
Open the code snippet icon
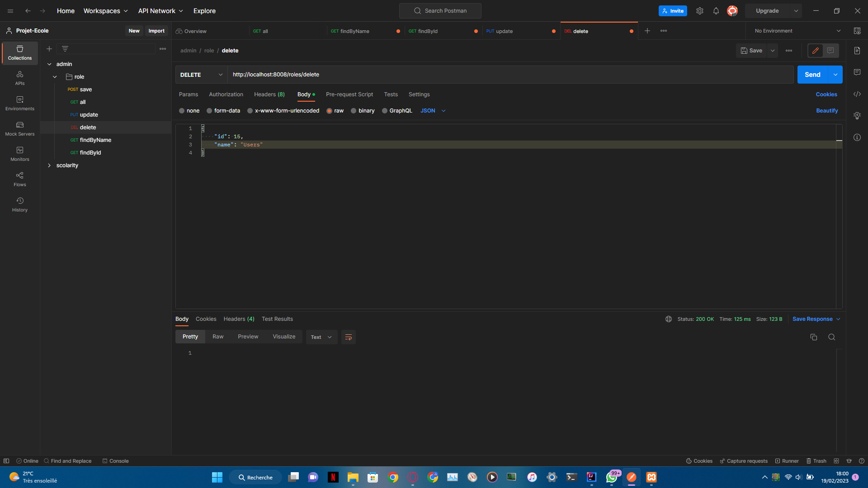tap(857, 94)
